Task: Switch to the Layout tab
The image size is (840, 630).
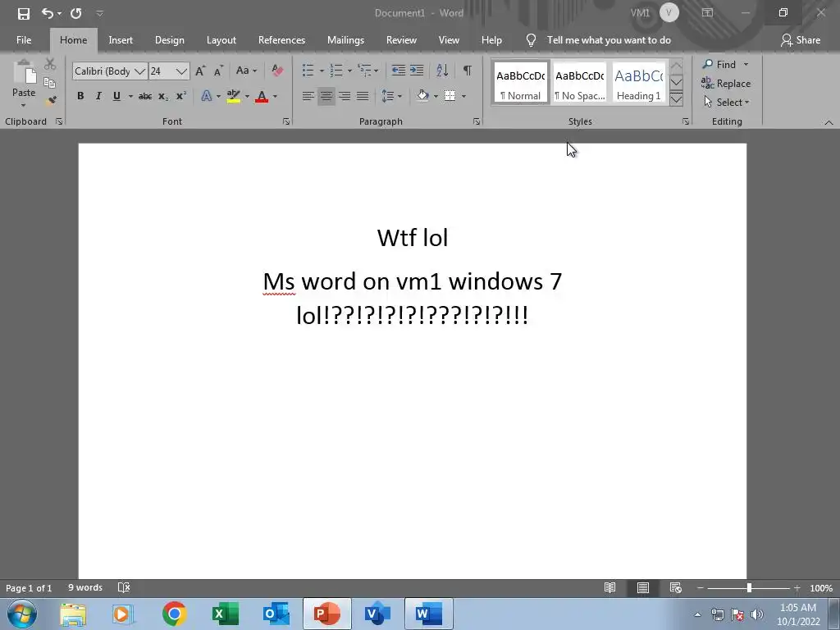Action: (221, 40)
